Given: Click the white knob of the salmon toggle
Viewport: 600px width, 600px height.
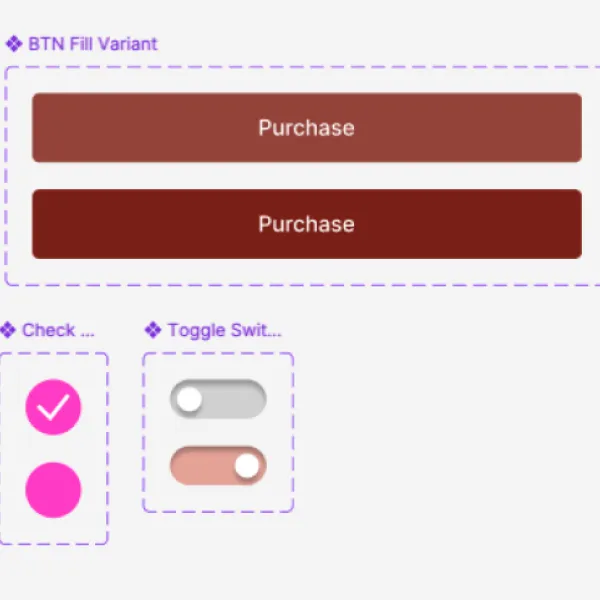Looking at the screenshot, I should [x=247, y=466].
